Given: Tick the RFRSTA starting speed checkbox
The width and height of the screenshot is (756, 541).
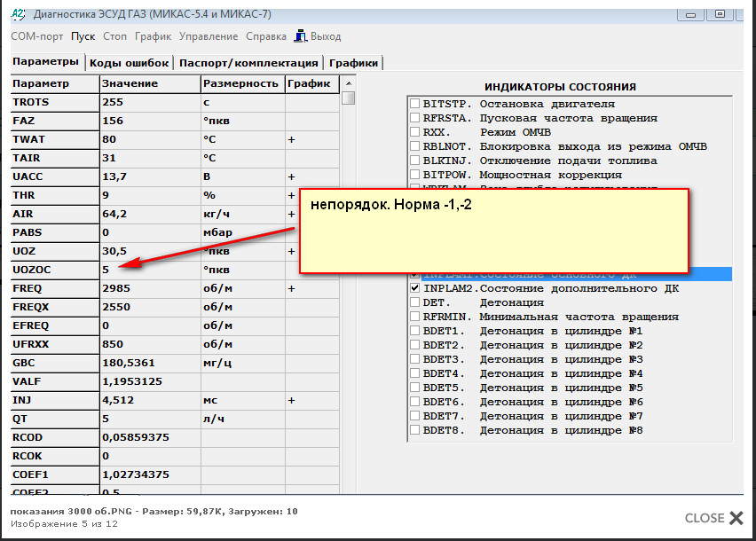Looking at the screenshot, I should (x=414, y=118).
